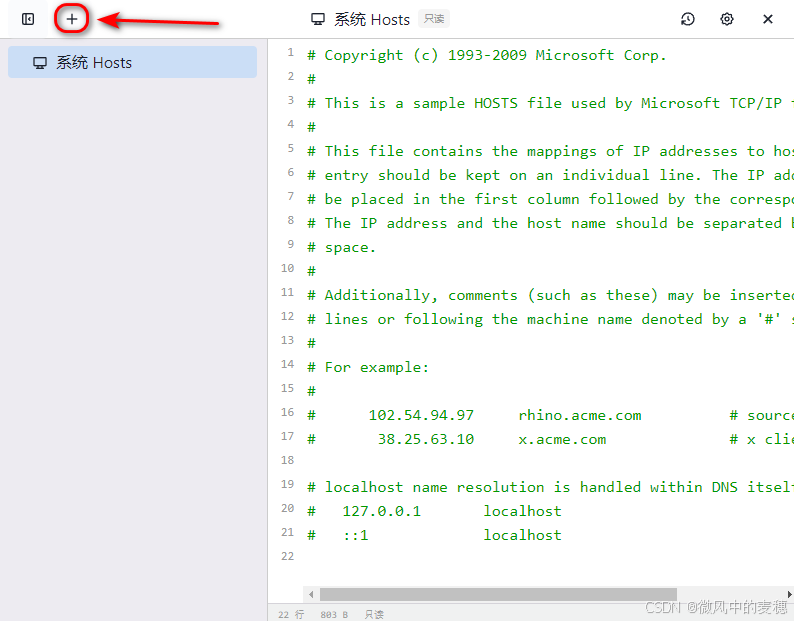
Task: Close the window with the X
Action: 768,19
